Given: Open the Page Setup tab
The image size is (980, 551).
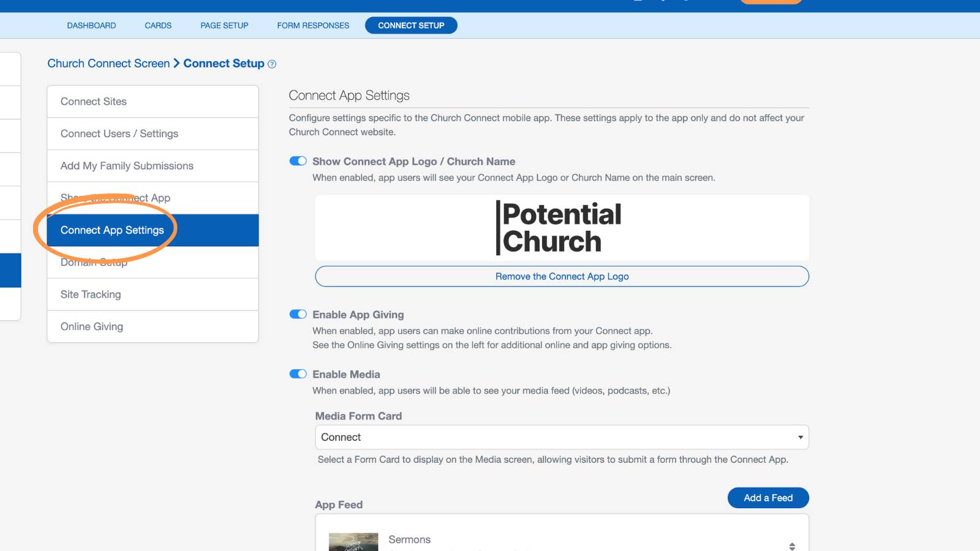Looking at the screenshot, I should (x=224, y=26).
